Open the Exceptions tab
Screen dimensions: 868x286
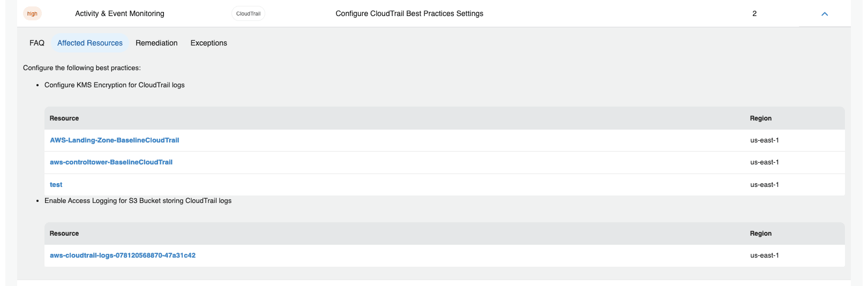pos(208,43)
